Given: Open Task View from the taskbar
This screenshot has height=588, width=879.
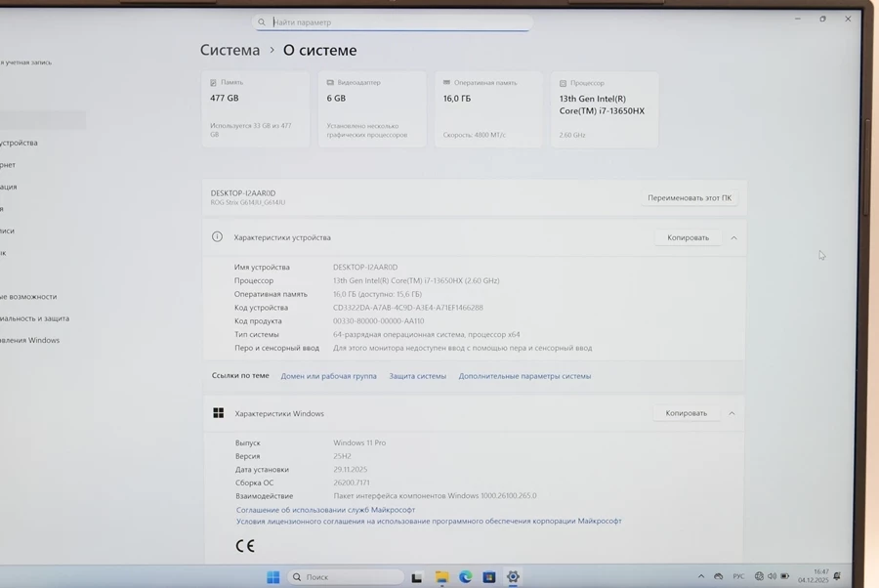Looking at the screenshot, I should pos(417,577).
